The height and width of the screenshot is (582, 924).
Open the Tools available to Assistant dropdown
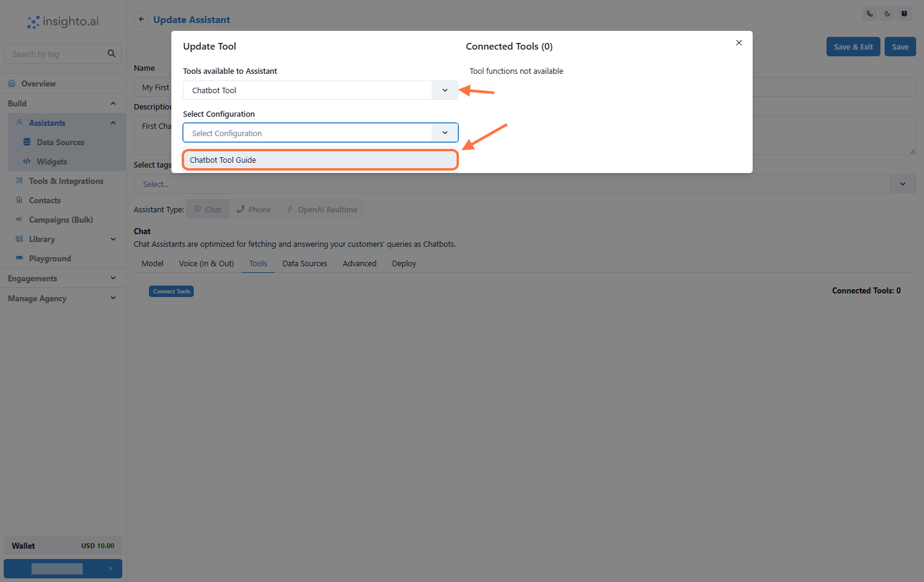[444, 90]
